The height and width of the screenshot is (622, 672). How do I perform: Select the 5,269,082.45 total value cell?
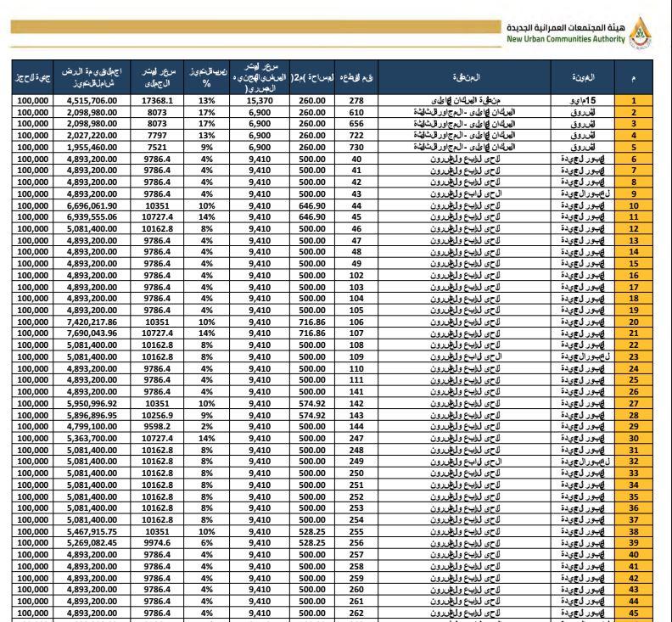click(x=92, y=543)
